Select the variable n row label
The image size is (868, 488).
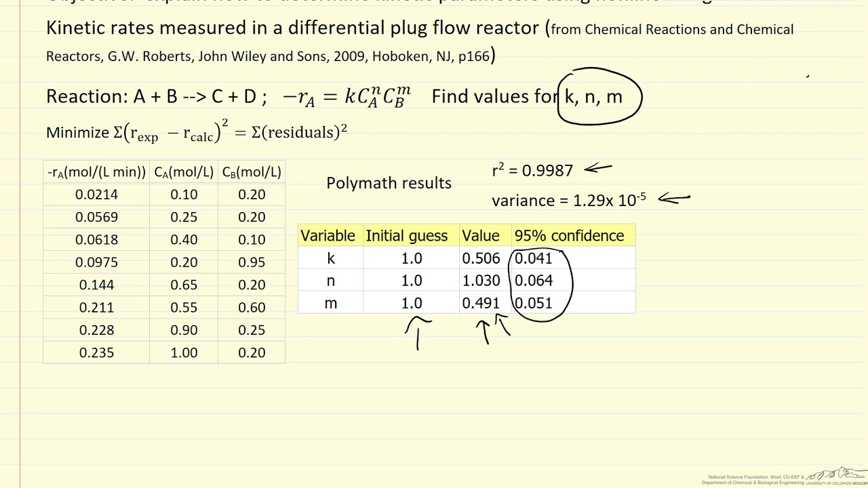331,281
